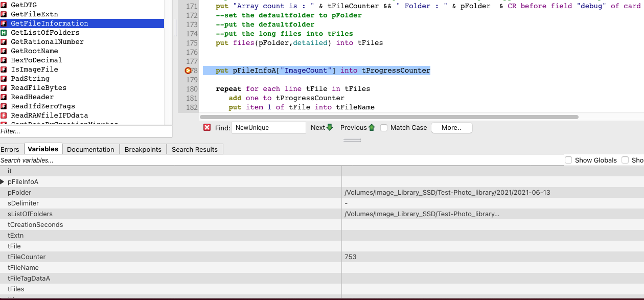Click the breakpoint marker on line 178
644x300 pixels.
[188, 71]
